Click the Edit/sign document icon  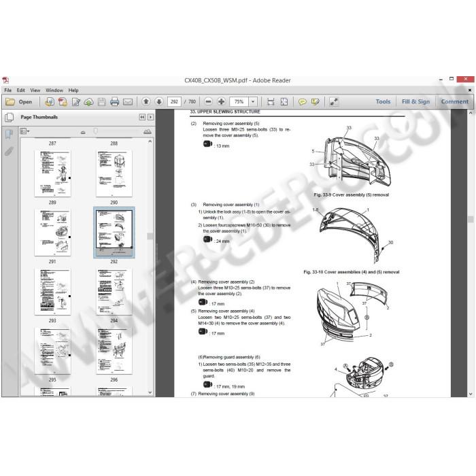[76, 102]
